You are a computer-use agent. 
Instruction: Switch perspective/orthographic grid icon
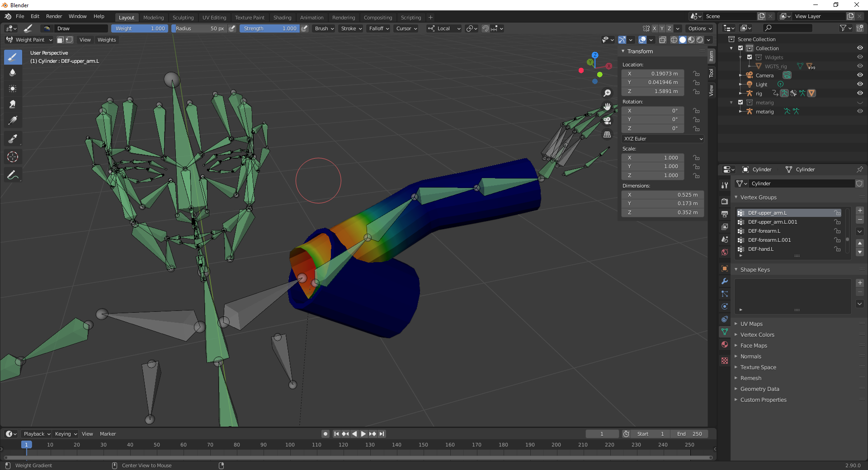point(607,135)
